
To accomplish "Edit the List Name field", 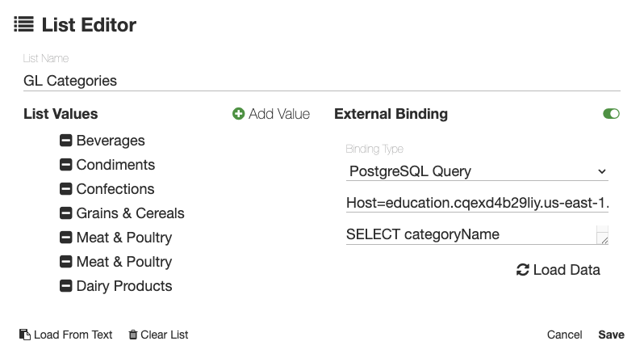I will coord(321,81).
